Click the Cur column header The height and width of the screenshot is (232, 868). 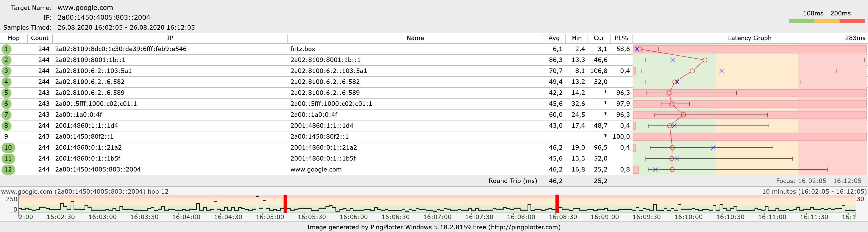(x=599, y=38)
